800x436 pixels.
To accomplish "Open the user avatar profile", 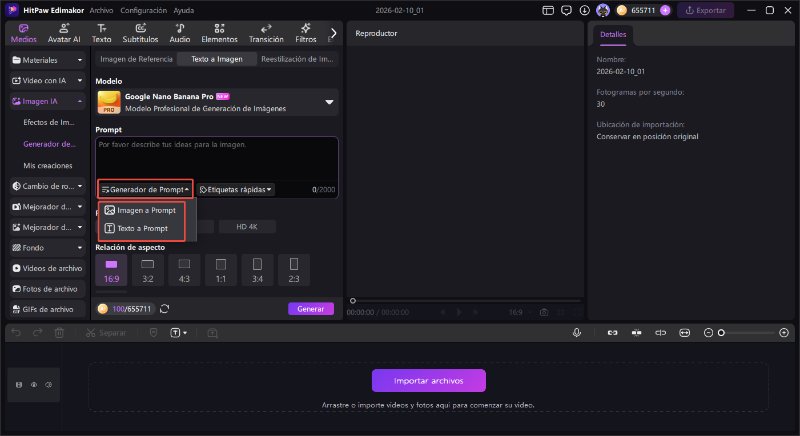I will [603, 10].
